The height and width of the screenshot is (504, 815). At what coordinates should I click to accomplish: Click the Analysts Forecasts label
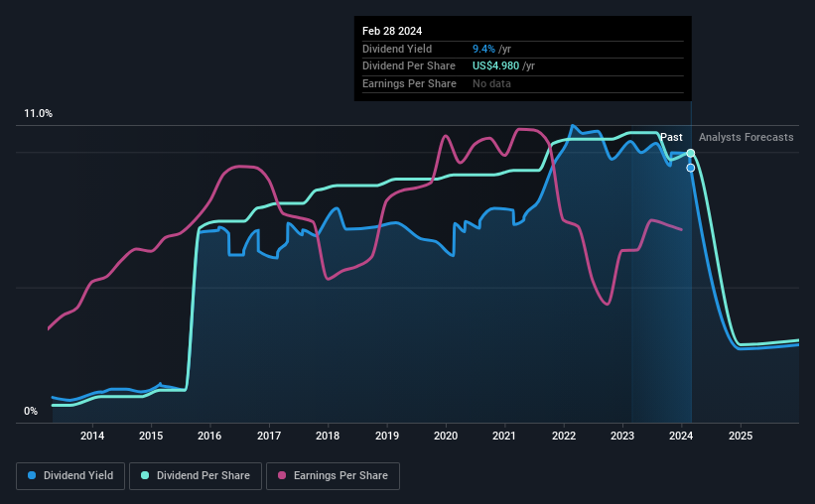[x=746, y=137]
